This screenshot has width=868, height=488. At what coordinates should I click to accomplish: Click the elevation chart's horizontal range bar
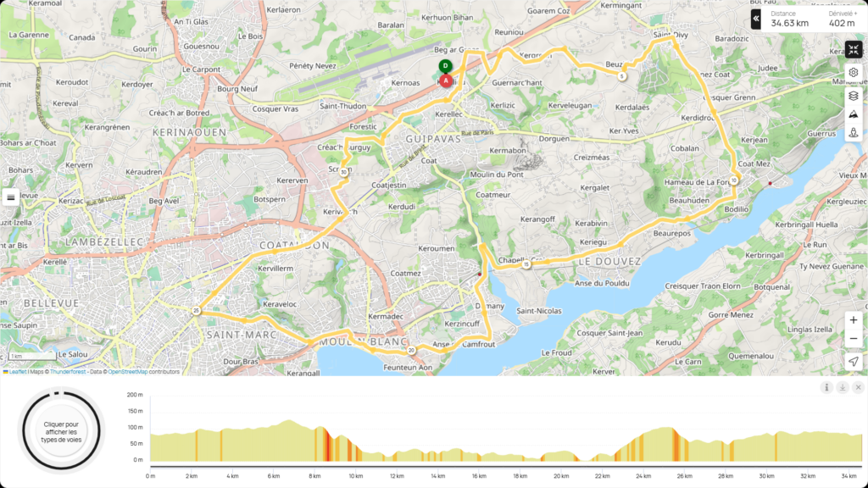506,467
